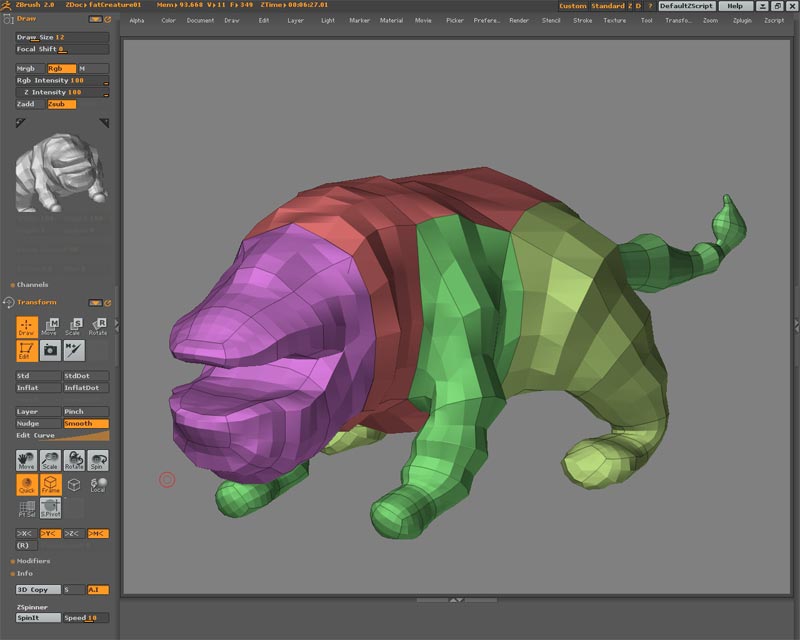Click the camera snapshot icon

click(50, 350)
